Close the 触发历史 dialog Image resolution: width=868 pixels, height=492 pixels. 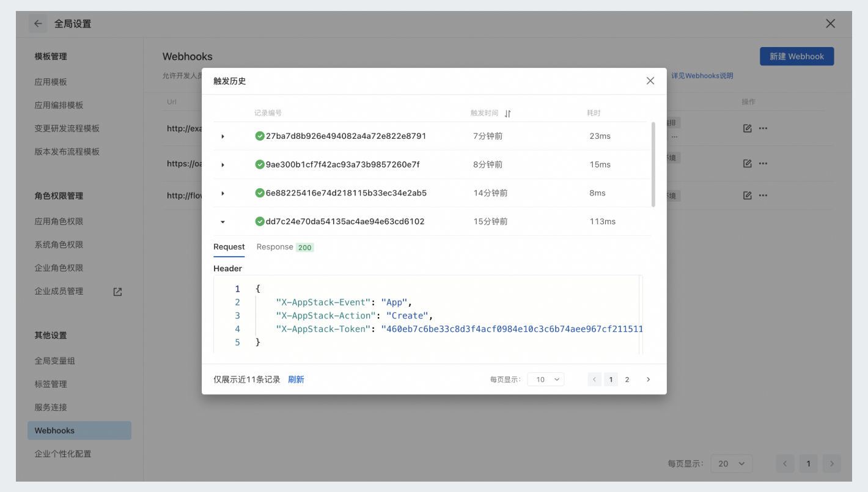650,81
